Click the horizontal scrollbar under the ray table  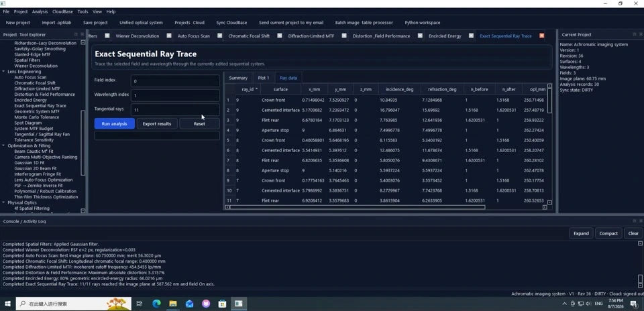(x=358, y=207)
